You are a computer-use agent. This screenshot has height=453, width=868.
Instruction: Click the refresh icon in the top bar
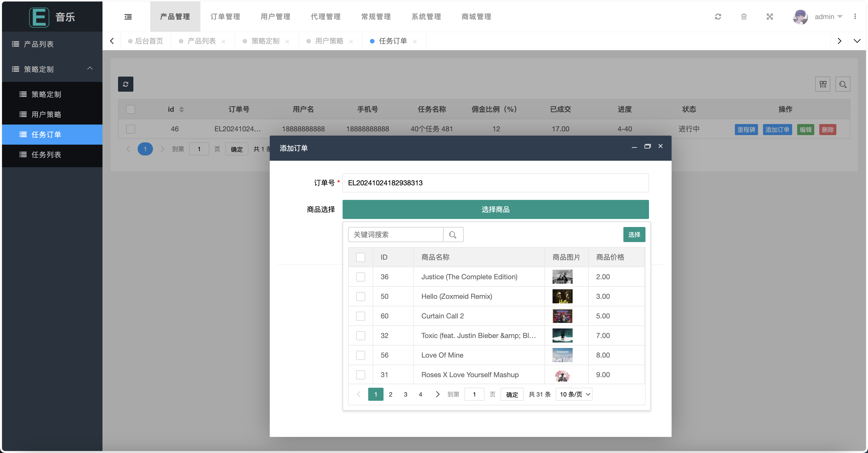(x=718, y=17)
